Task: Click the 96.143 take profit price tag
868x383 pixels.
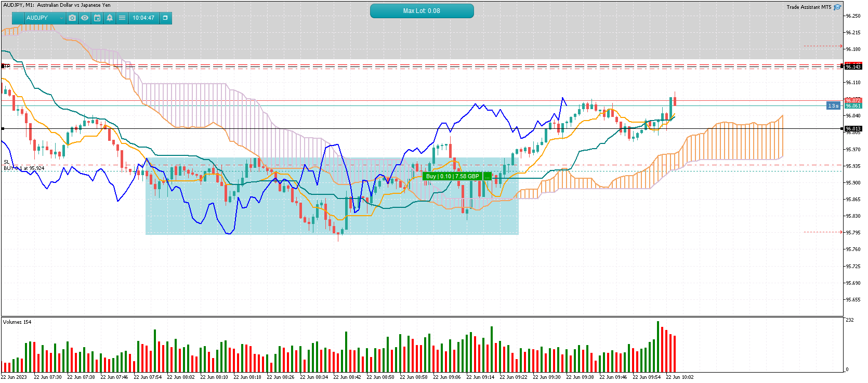Action: pyautogui.click(x=853, y=67)
